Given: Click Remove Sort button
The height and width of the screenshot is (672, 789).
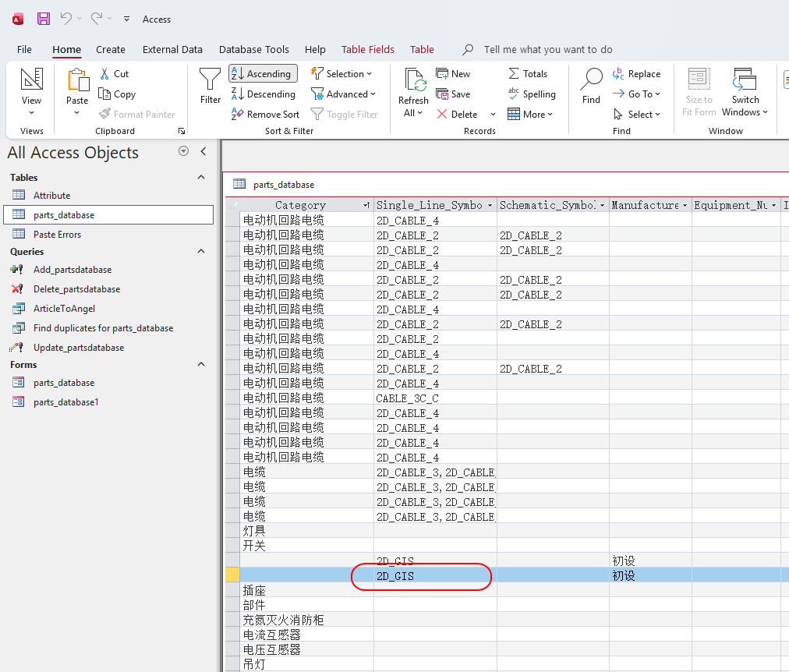Looking at the screenshot, I should [x=266, y=115].
